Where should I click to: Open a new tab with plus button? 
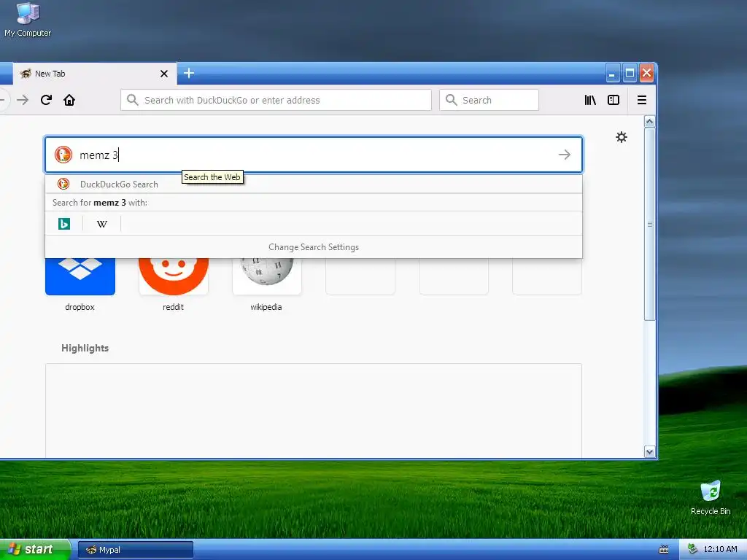189,74
